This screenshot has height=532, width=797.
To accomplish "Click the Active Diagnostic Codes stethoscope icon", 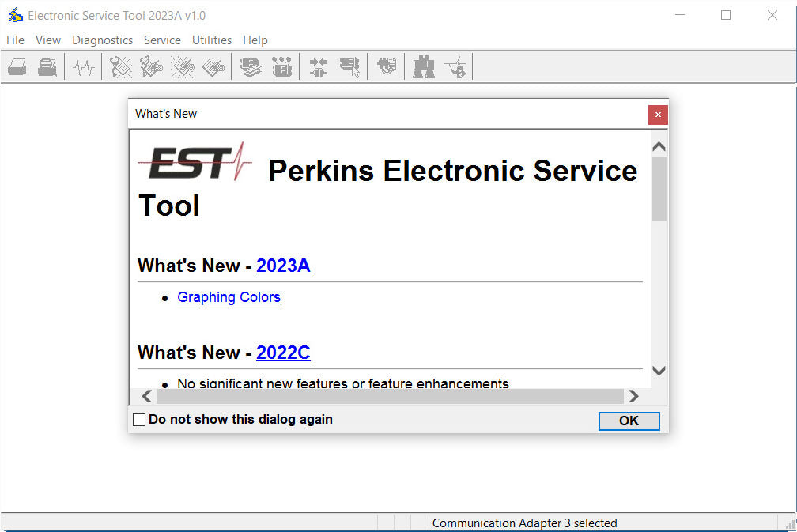I will tap(121, 67).
